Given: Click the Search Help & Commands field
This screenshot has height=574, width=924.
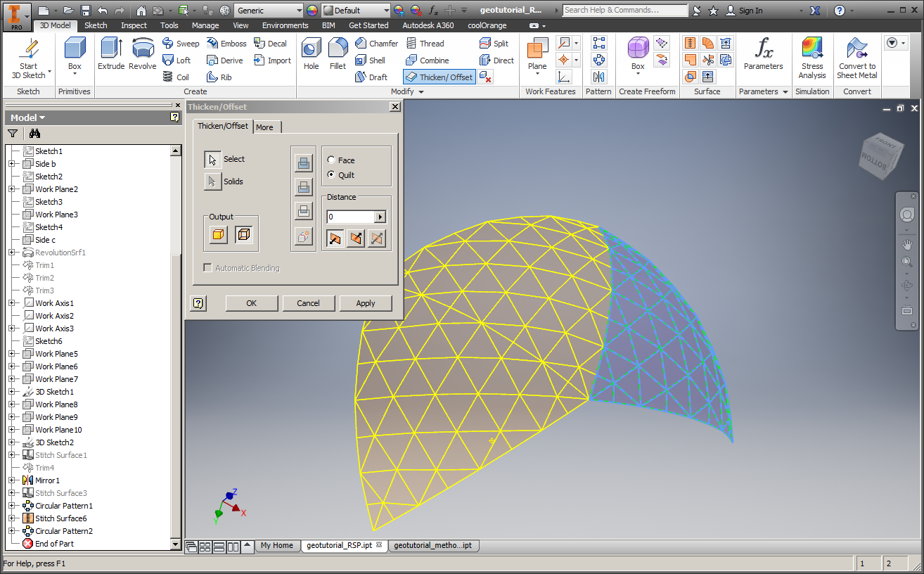Looking at the screenshot, I should coord(625,11).
